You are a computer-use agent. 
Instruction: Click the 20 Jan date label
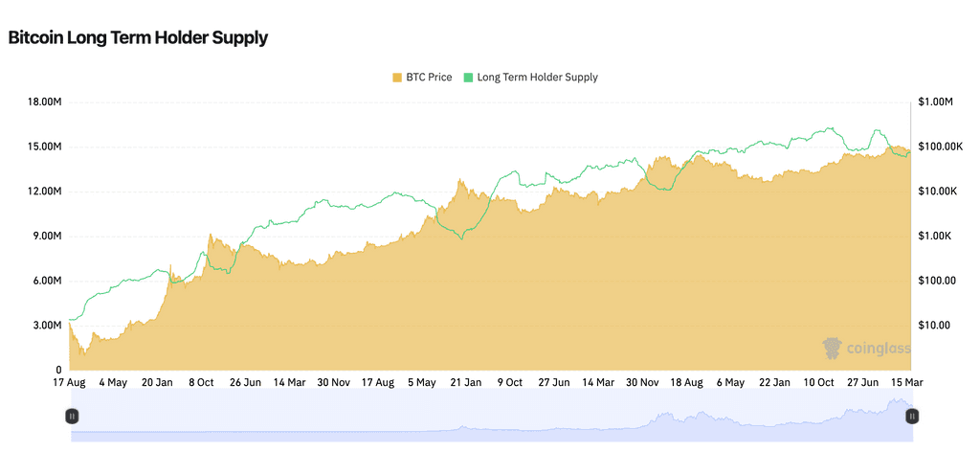click(x=157, y=383)
